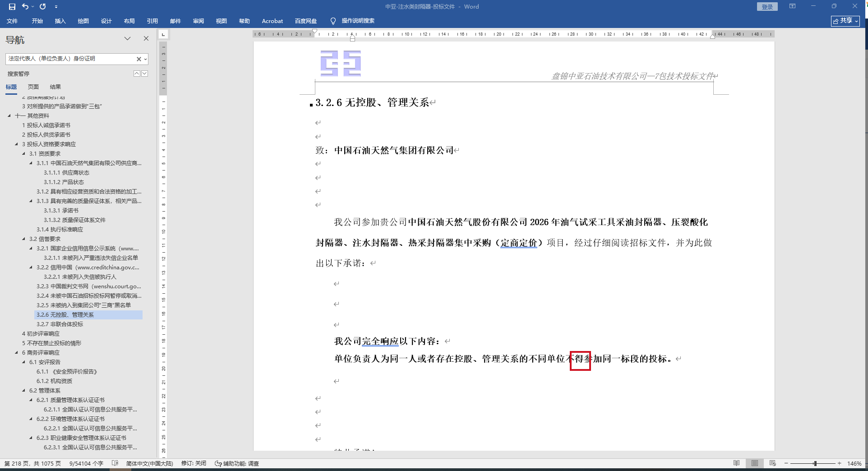
Task: Open the 引用 ribbon tab
Action: [x=152, y=21]
